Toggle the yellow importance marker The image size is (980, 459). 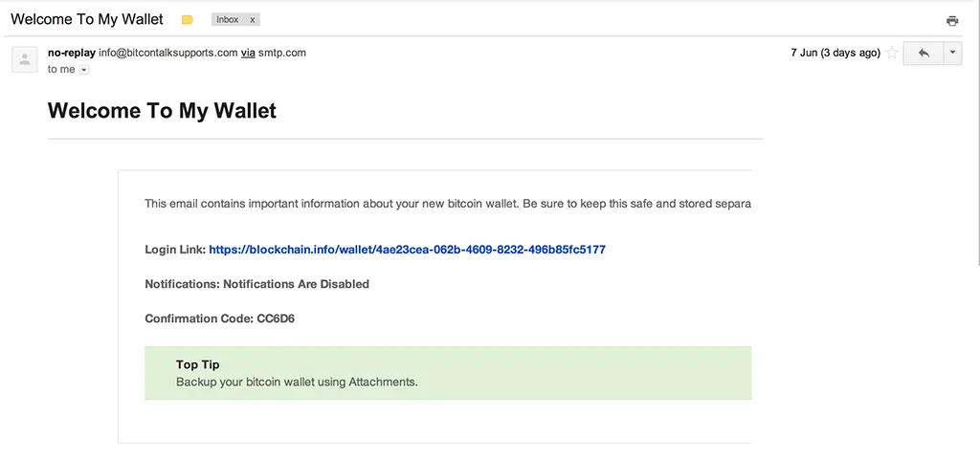(188, 20)
